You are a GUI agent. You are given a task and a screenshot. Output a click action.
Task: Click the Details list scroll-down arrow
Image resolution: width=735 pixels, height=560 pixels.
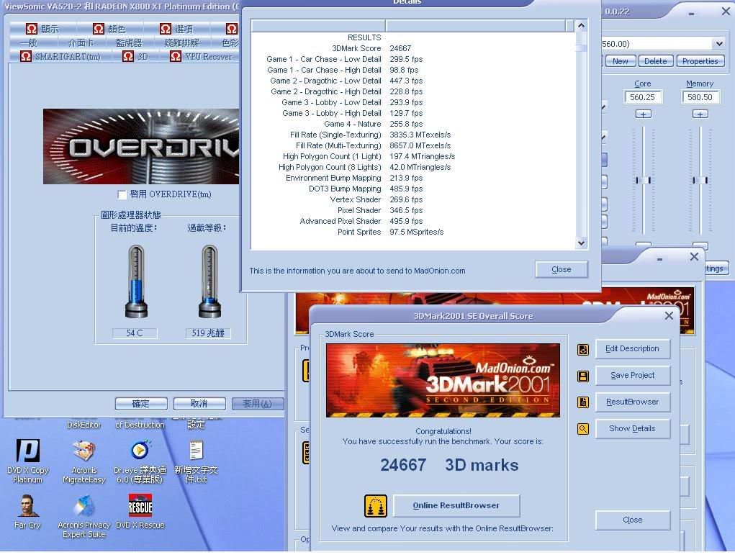point(581,243)
